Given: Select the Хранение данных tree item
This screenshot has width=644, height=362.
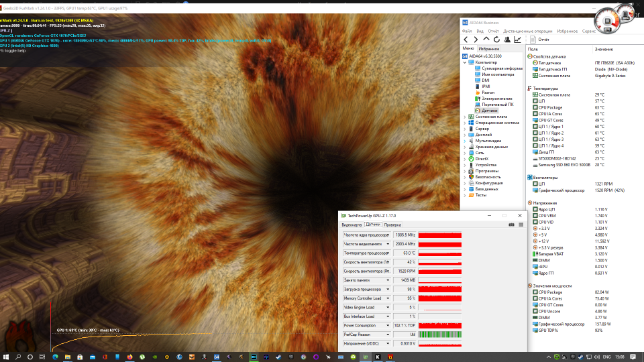Looking at the screenshot, I should coord(488,147).
